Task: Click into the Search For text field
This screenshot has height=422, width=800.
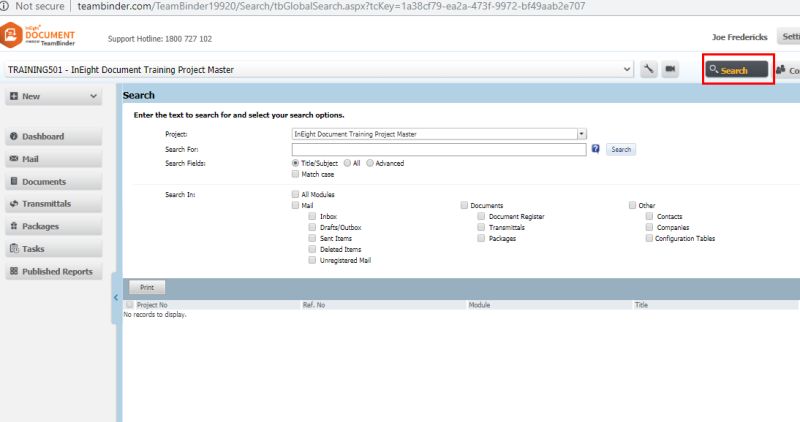Action: tap(439, 150)
